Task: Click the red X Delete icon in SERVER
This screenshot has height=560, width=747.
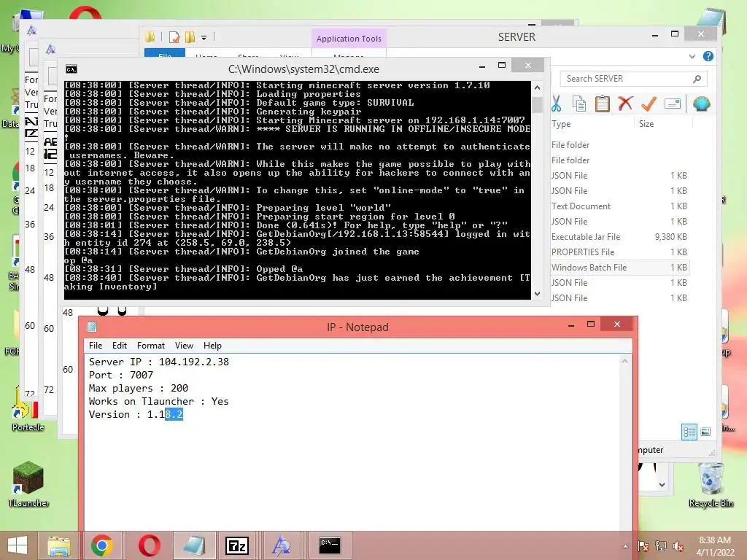Action: coord(625,104)
